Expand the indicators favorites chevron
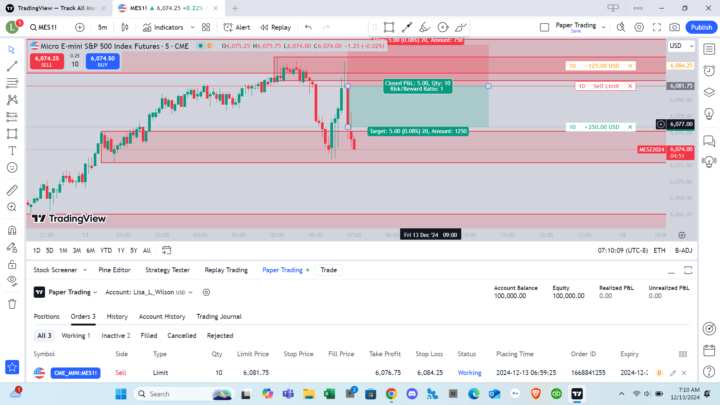Image resolution: width=720 pixels, height=405 pixels. pyautogui.click(x=192, y=28)
